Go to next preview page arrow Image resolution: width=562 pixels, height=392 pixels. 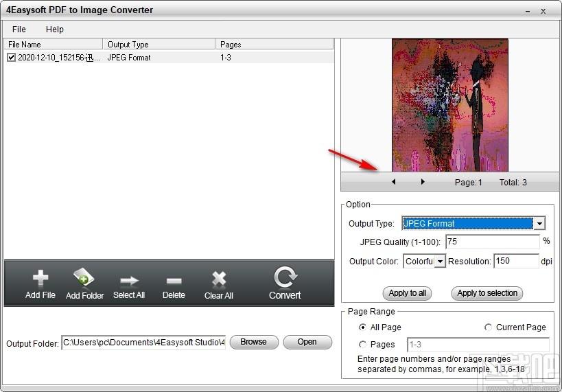423,182
